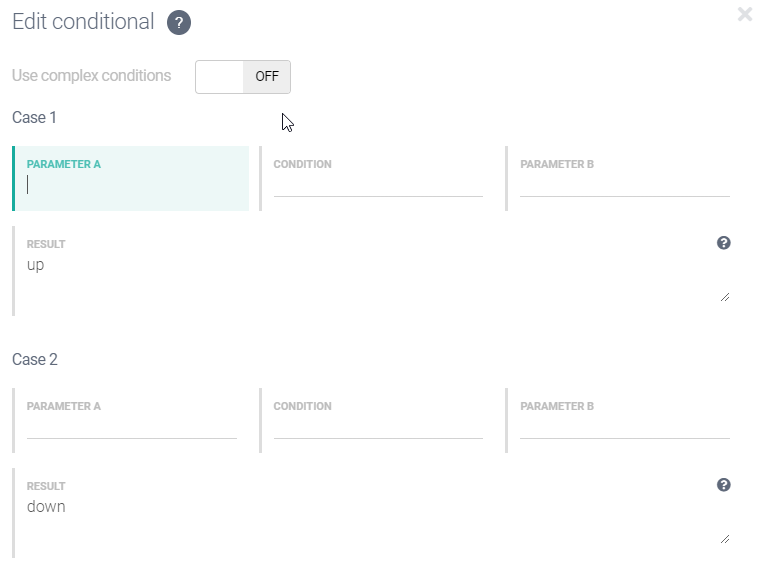765x565 pixels.
Task: Click the Case 2 result text "down"
Action: pyautogui.click(x=46, y=507)
